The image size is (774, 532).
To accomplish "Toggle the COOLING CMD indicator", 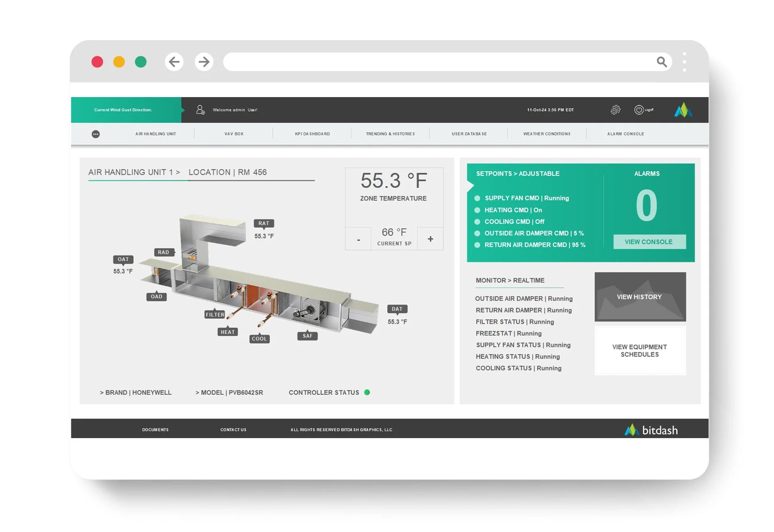I will point(477,221).
